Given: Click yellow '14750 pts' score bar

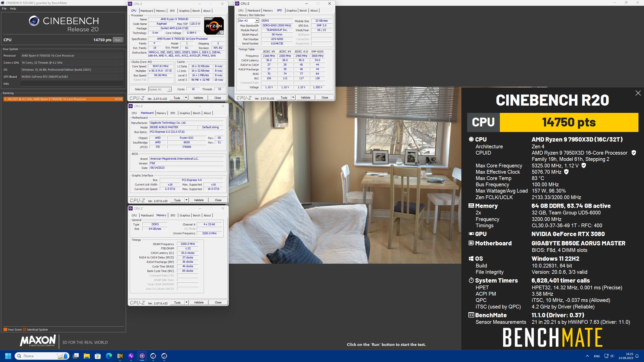Looking at the screenshot, I should [x=569, y=122].
